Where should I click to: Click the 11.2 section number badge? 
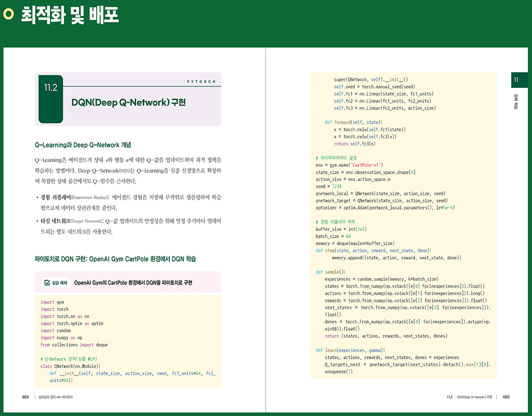point(51,88)
